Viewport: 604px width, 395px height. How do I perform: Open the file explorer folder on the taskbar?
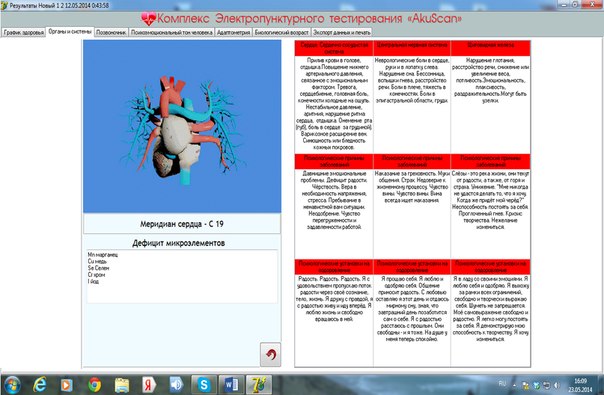click(x=122, y=385)
